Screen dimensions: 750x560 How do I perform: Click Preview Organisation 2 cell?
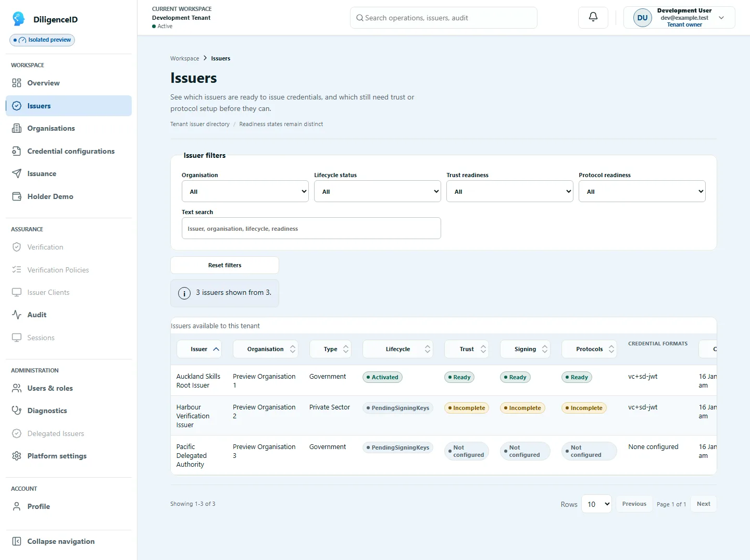(x=264, y=412)
